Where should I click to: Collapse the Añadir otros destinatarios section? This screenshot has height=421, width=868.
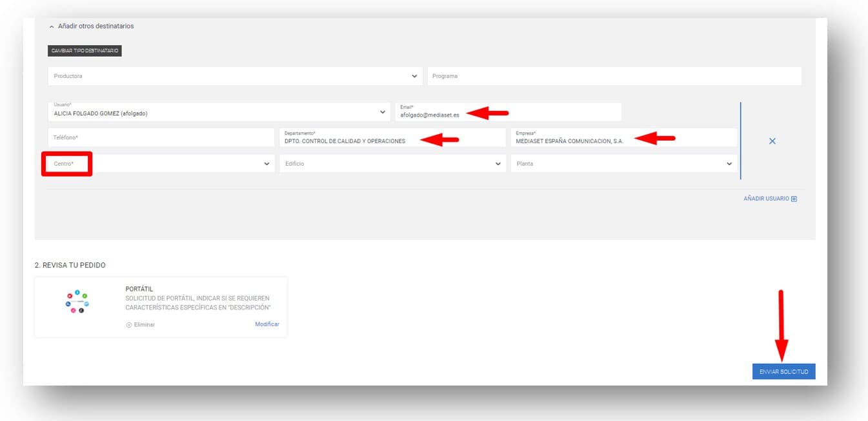(52, 26)
